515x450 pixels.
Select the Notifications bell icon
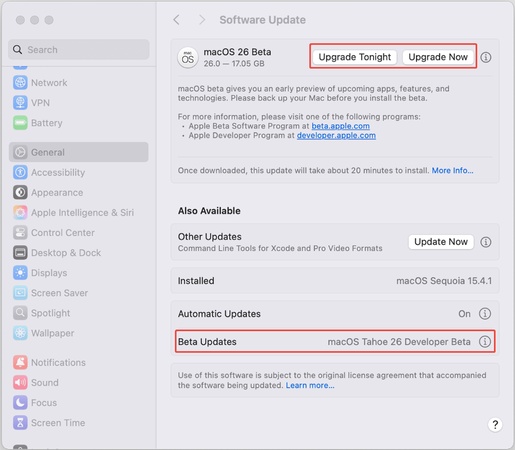[20, 362]
